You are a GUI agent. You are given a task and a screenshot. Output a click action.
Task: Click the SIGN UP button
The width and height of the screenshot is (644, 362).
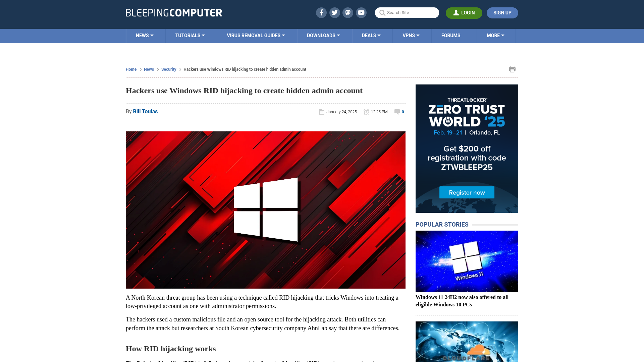502,12
